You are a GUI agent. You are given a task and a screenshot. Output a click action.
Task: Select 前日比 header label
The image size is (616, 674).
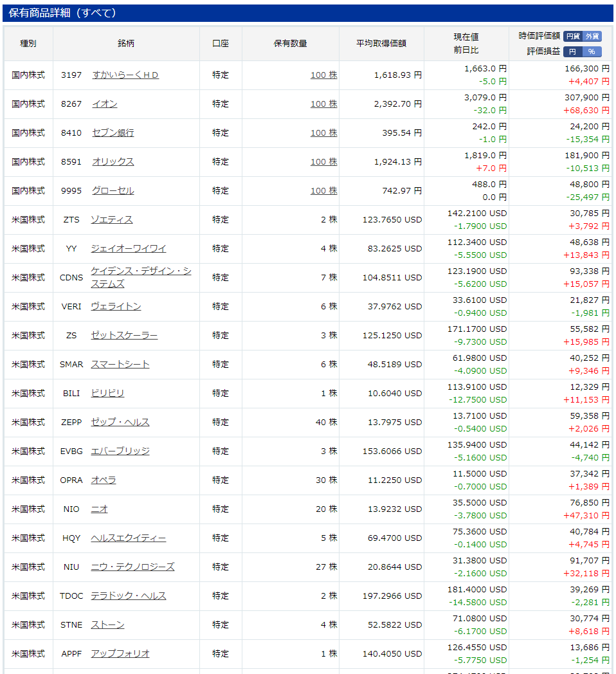click(x=466, y=50)
